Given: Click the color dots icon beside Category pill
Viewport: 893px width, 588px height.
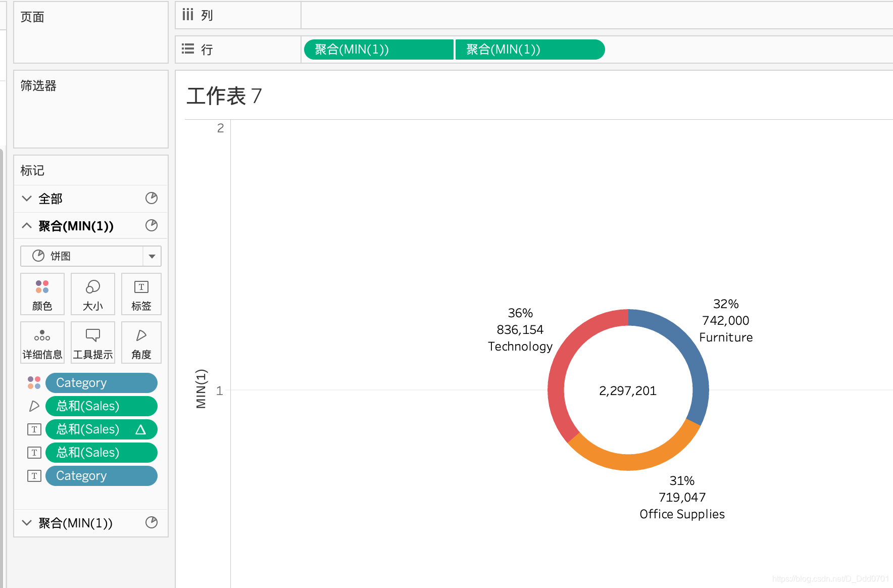Looking at the screenshot, I should pyautogui.click(x=34, y=383).
